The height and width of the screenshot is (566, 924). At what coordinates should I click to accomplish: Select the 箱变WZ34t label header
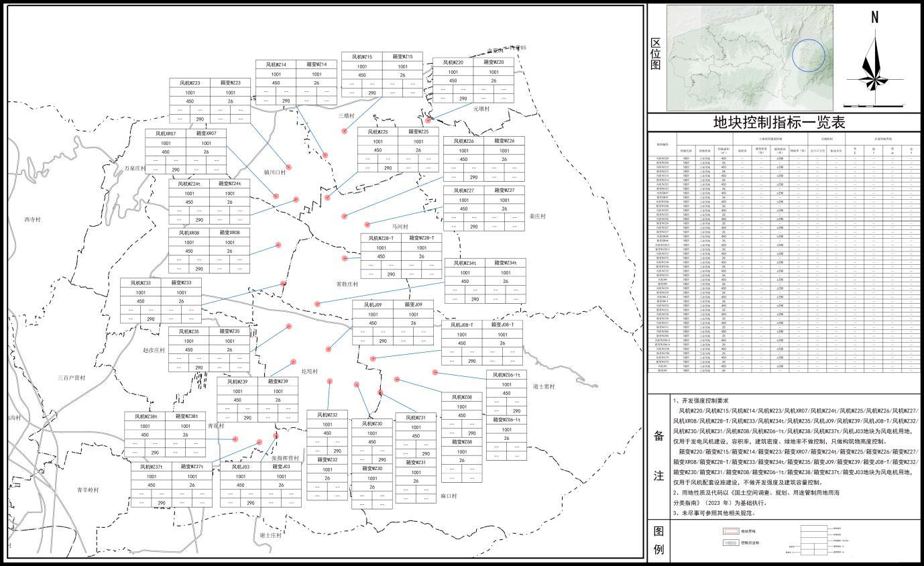506,263
